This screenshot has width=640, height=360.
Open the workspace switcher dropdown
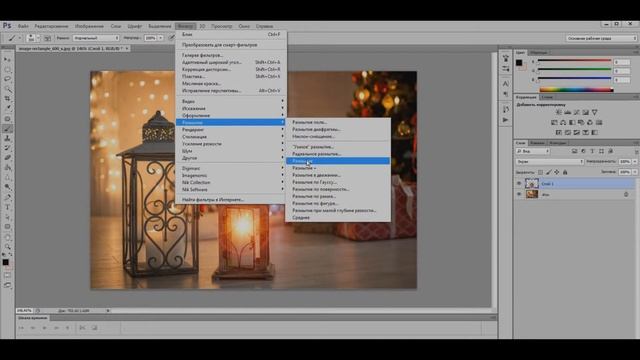coord(601,38)
